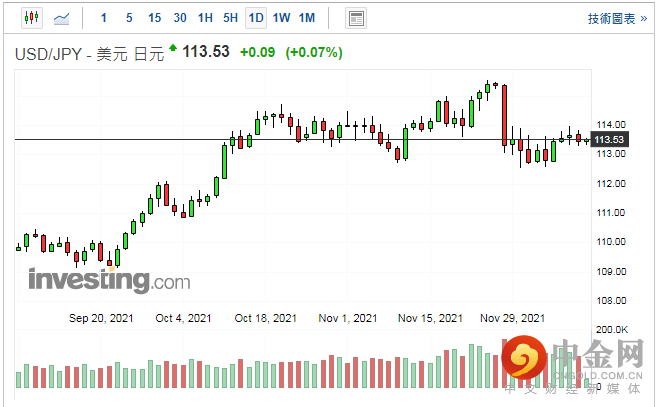Click the Oct 18, 2021 date label
658x407 pixels.
(x=265, y=318)
